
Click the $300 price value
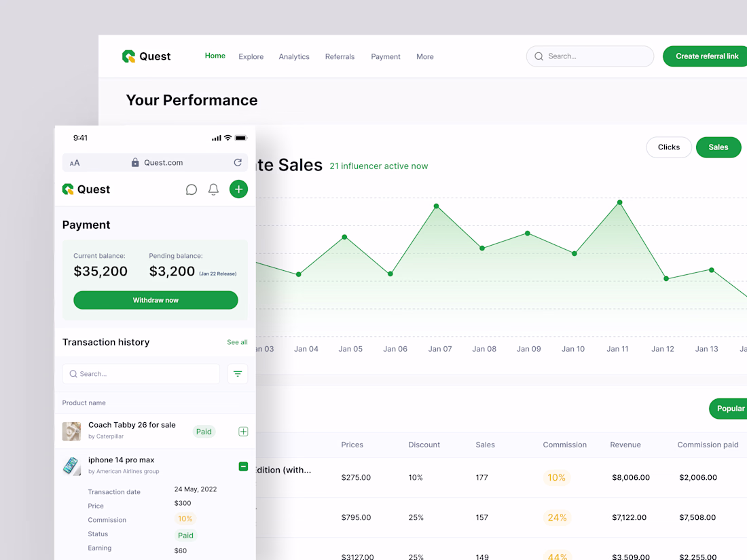(x=183, y=503)
